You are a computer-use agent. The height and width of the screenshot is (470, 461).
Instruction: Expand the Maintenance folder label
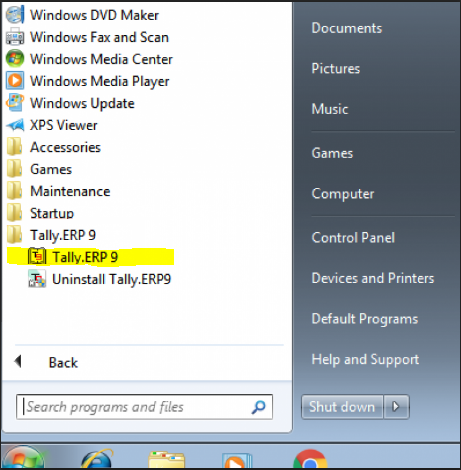tap(70, 191)
